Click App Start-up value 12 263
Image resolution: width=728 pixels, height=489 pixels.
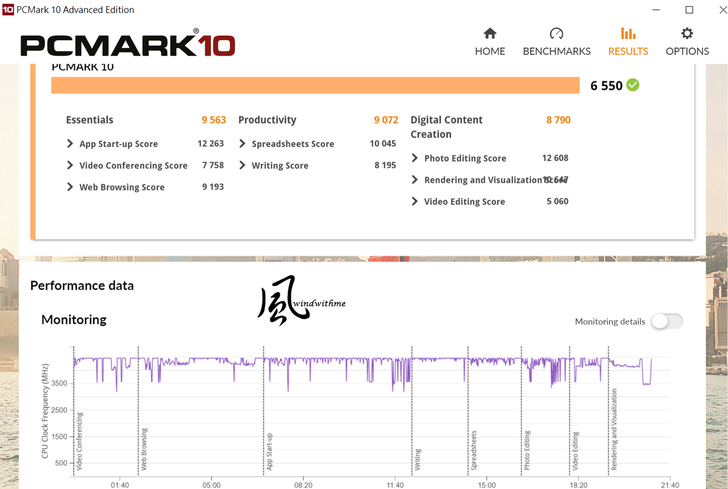(210, 143)
